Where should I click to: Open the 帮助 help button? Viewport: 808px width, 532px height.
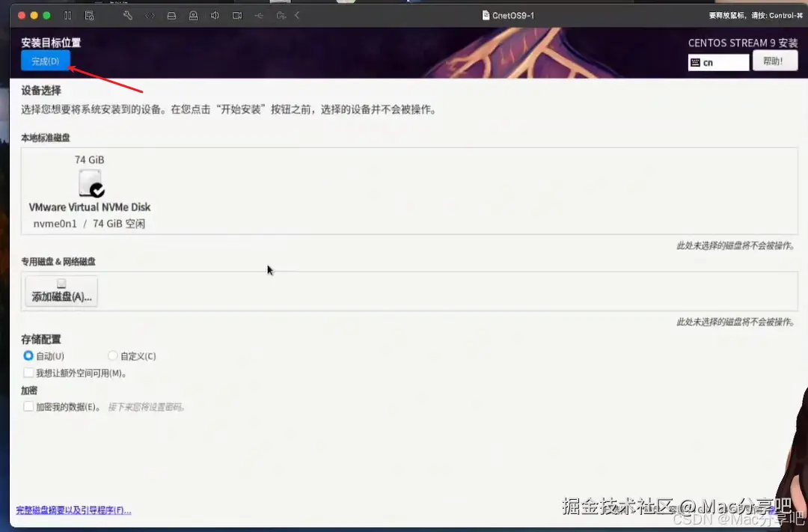pos(774,62)
